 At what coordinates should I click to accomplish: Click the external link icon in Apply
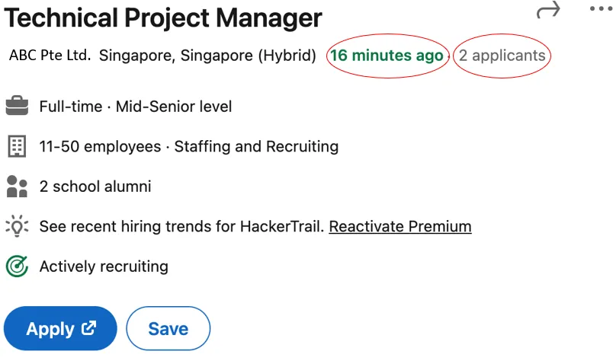[89, 328]
